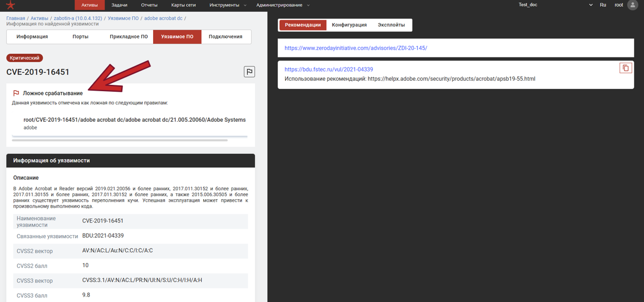Screen dimensions: 644x302
Task: Click the zabotin-a (10.0.4.132) breadcrumb
Action: 78,18
